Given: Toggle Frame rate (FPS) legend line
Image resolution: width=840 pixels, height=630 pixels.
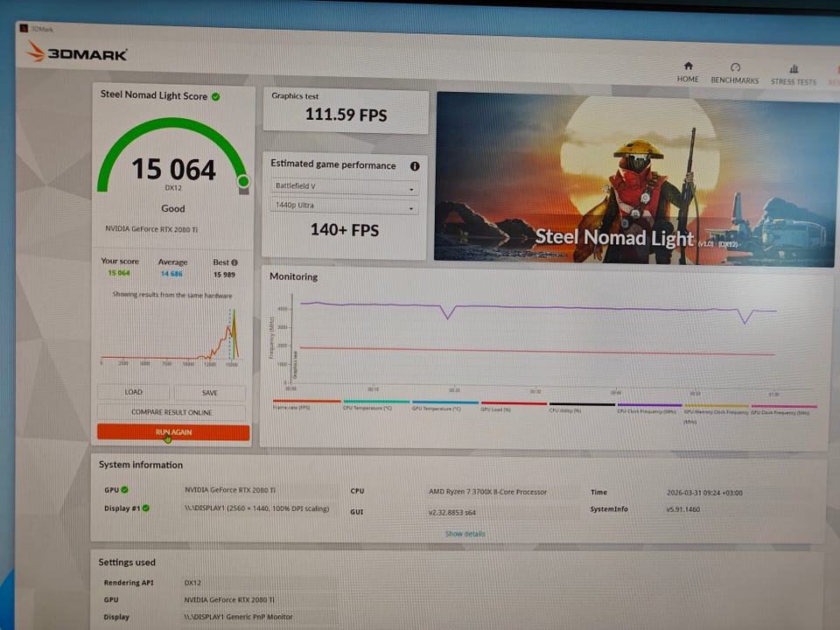Looking at the screenshot, I should 306,404.
